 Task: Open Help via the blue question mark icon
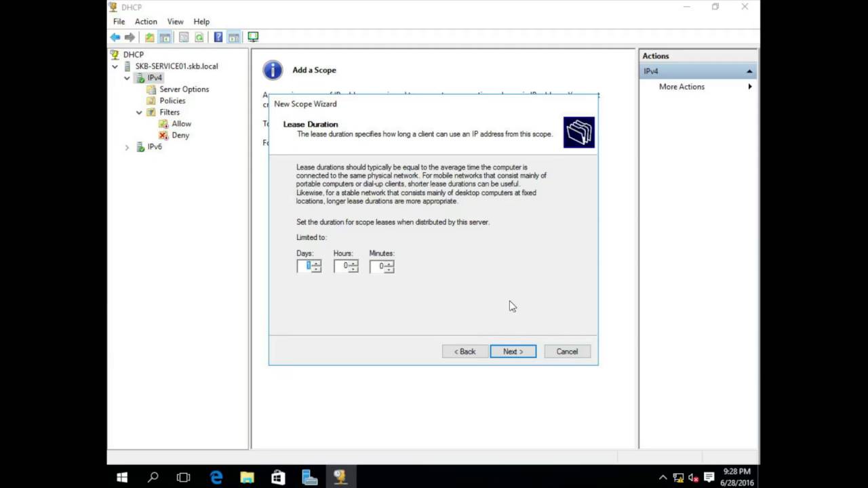coord(218,37)
